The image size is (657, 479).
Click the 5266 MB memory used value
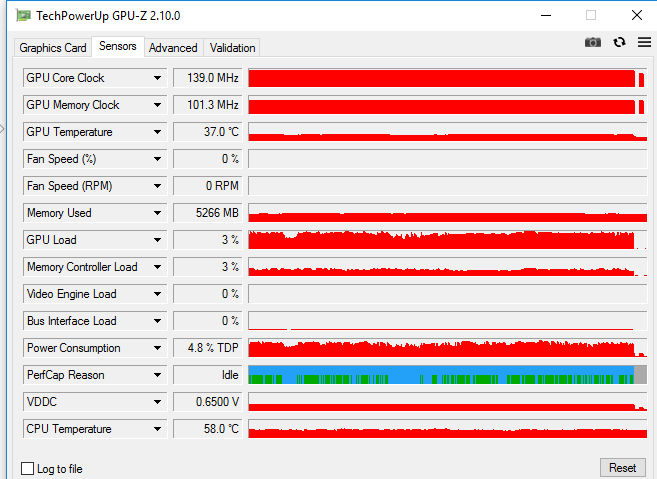207,213
